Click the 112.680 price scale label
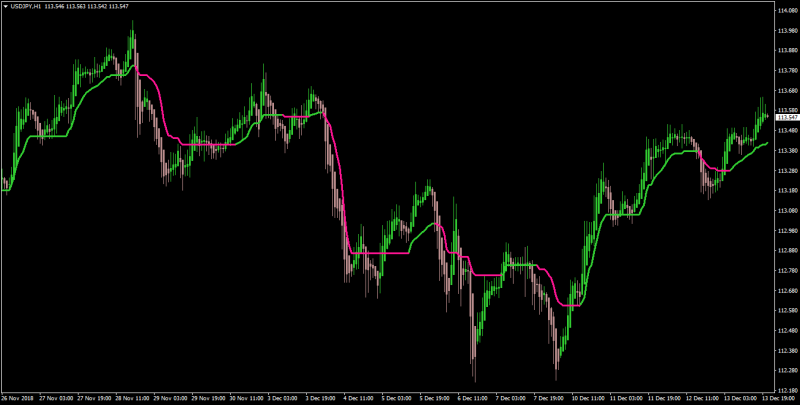 tap(788, 291)
